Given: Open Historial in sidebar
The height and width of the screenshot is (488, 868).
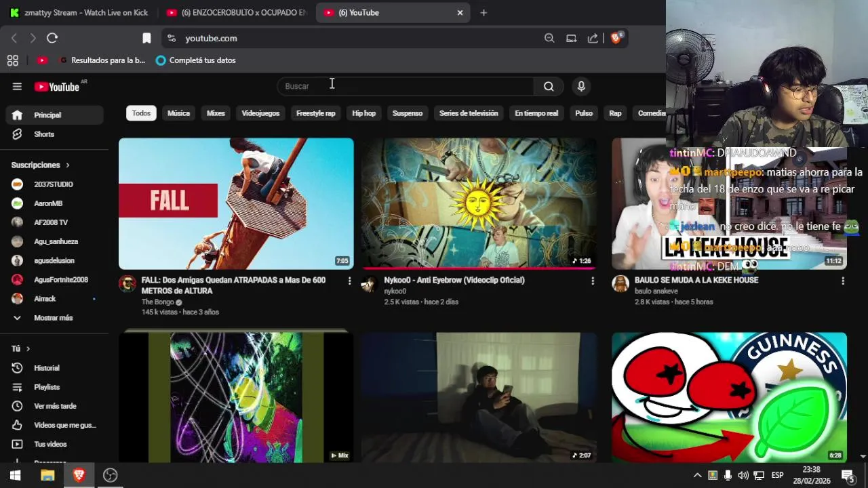Looking at the screenshot, I should pyautogui.click(x=54, y=368).
